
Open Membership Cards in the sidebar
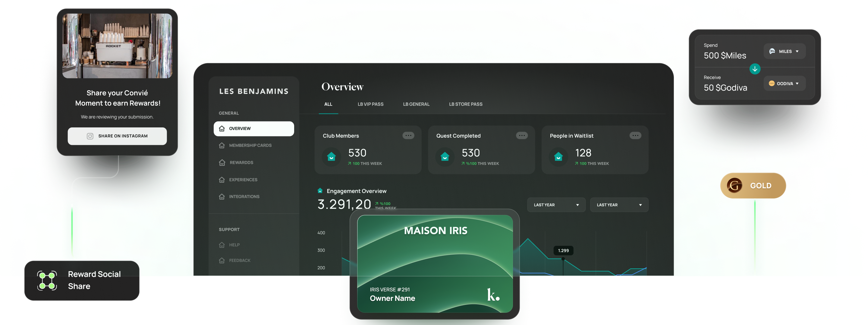click(250, 145)
